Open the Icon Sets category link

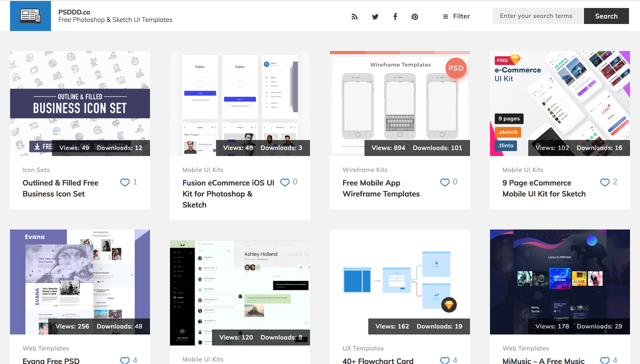[x=36, y=170]
